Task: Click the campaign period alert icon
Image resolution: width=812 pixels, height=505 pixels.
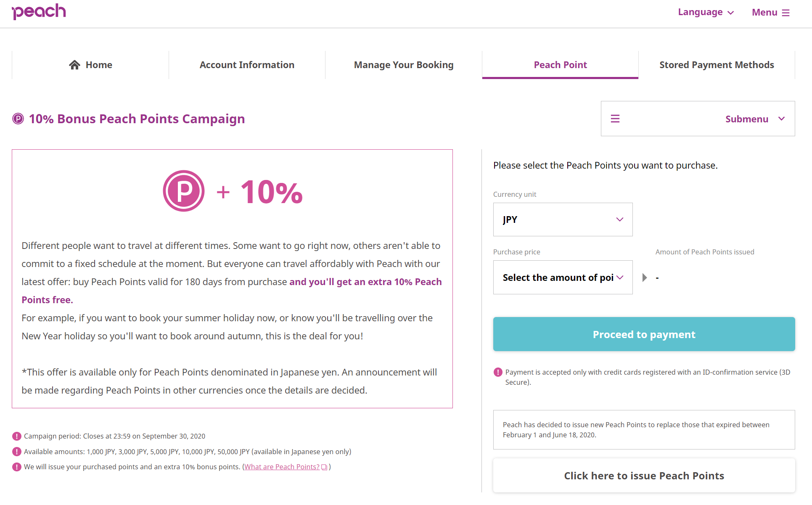Action: [x=17, y=436]
